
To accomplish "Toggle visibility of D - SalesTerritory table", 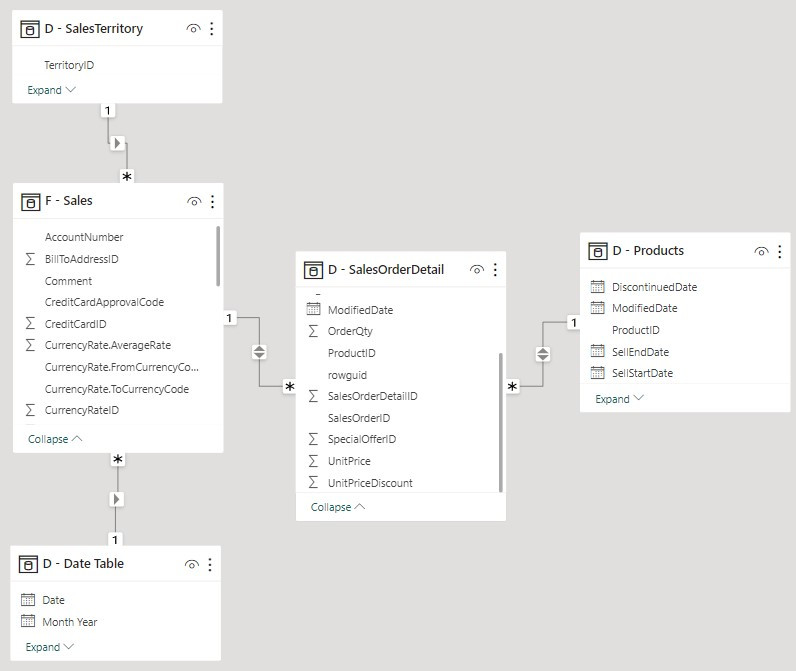I will 193,29.
